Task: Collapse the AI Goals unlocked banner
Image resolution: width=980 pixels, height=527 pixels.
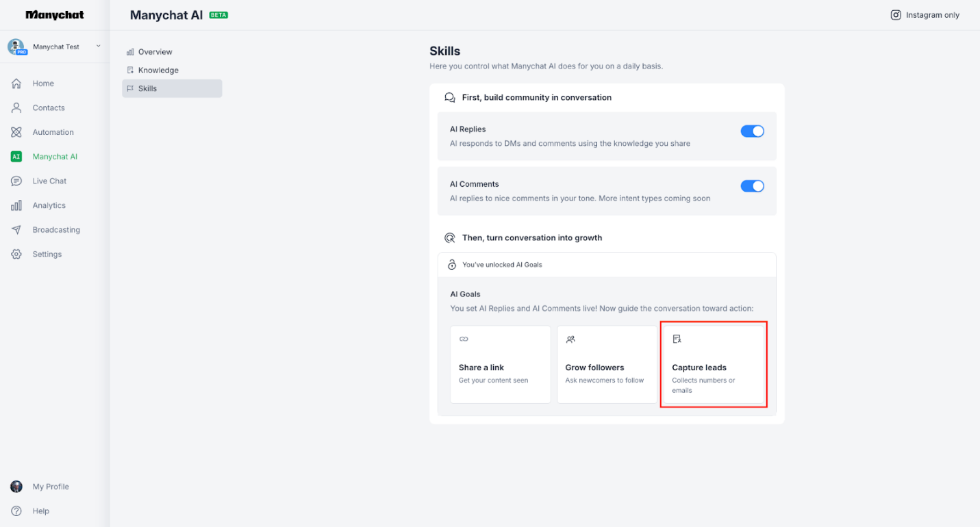Action: 606,264
